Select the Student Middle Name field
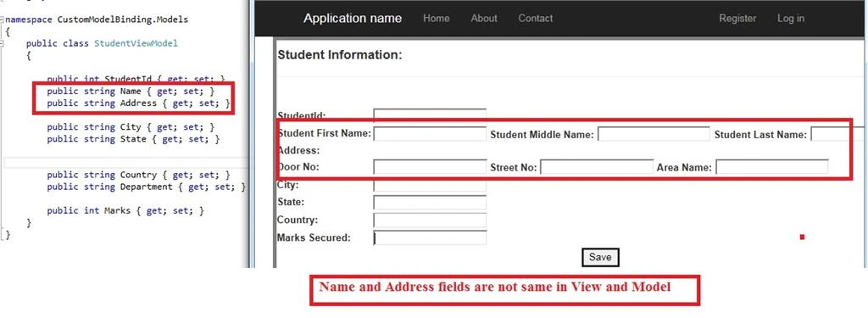This screenshot has height=318, width=868. point(654,134)
